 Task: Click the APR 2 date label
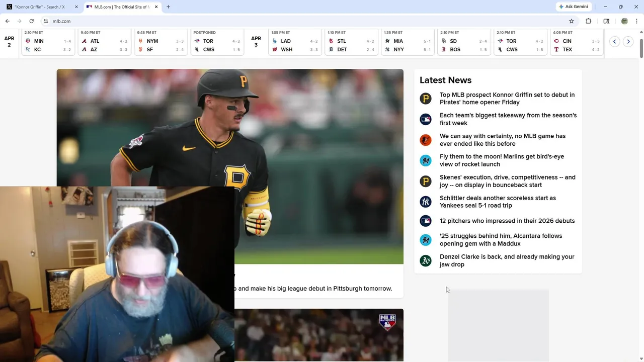tap(9, 42)
